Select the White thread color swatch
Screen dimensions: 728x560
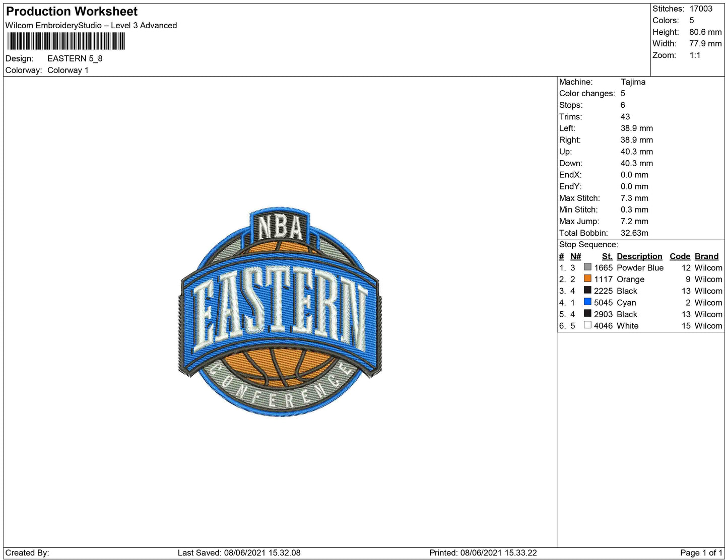coord(587,325)
